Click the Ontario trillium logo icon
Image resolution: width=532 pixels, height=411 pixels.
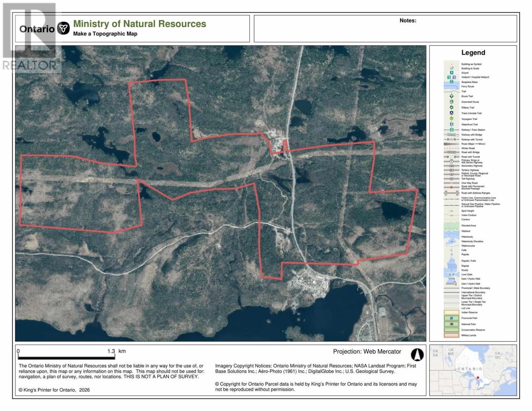(63, 28)
